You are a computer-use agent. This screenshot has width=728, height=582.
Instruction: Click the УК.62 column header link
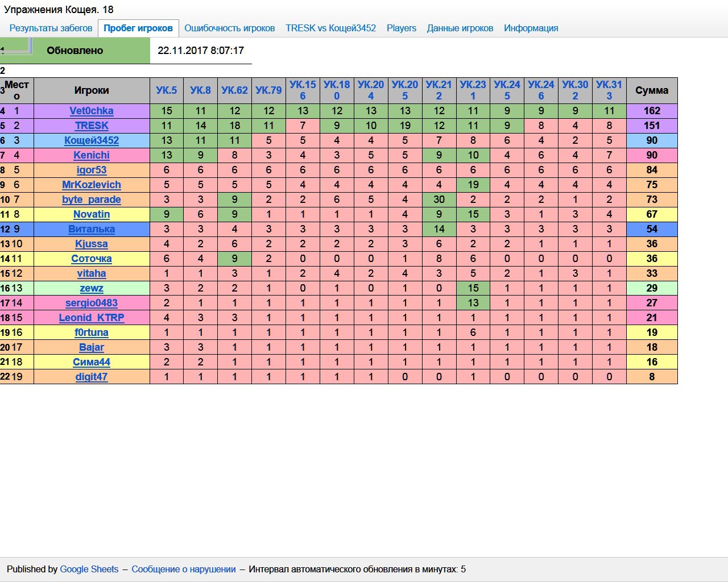coord(234,90)
